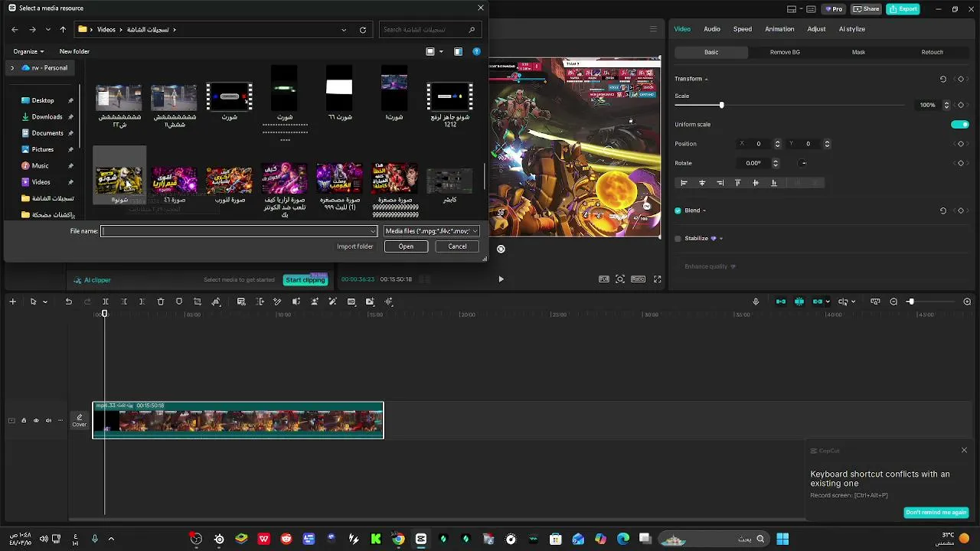Select the Mask sub-tab

(x=858, y=52)
